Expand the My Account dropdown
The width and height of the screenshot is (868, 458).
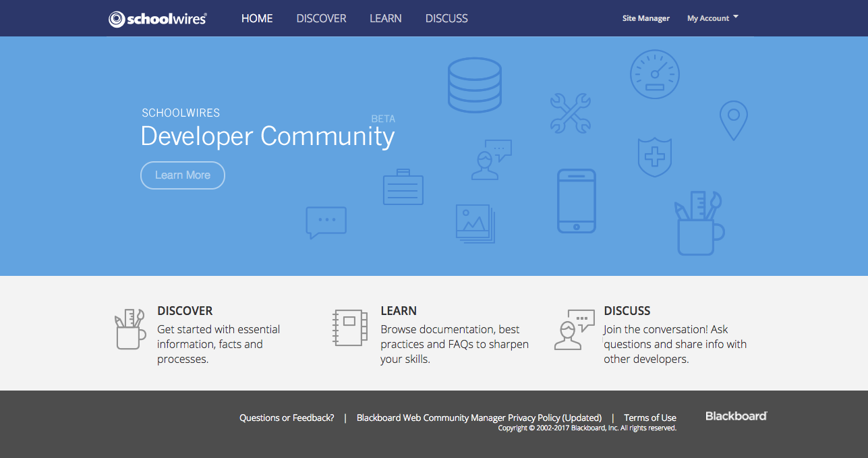713,19
